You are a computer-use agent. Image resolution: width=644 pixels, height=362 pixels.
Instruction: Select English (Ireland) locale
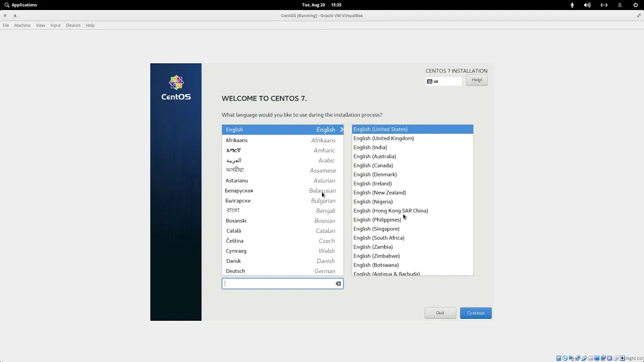[413, 184]
